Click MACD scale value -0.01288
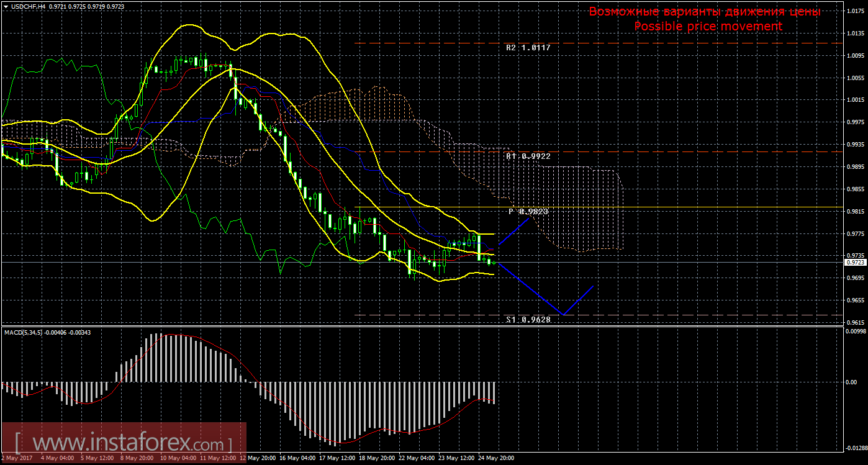Screen dimensions: 868x465 pyautogui.click(x=855, y=448)
